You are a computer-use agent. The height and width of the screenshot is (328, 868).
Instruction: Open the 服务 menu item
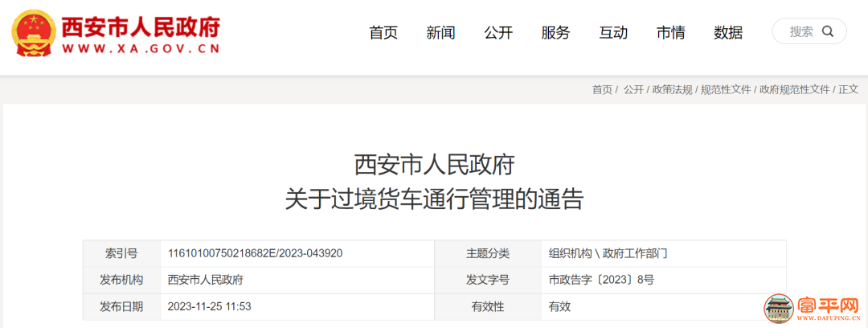point(556,33)
